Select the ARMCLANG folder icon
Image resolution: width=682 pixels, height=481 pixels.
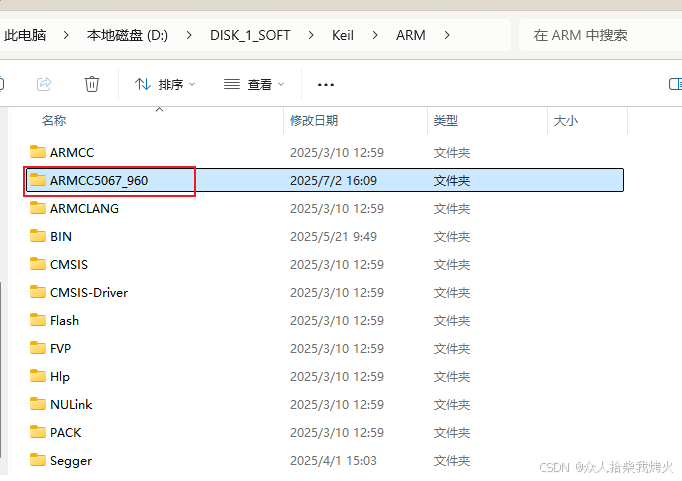[x=38, y=208]
